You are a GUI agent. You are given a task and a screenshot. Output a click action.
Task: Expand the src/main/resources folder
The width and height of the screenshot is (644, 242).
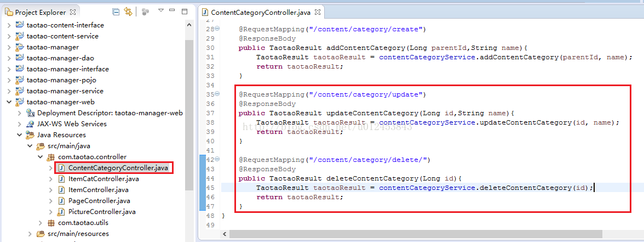[x=30, y=234]
